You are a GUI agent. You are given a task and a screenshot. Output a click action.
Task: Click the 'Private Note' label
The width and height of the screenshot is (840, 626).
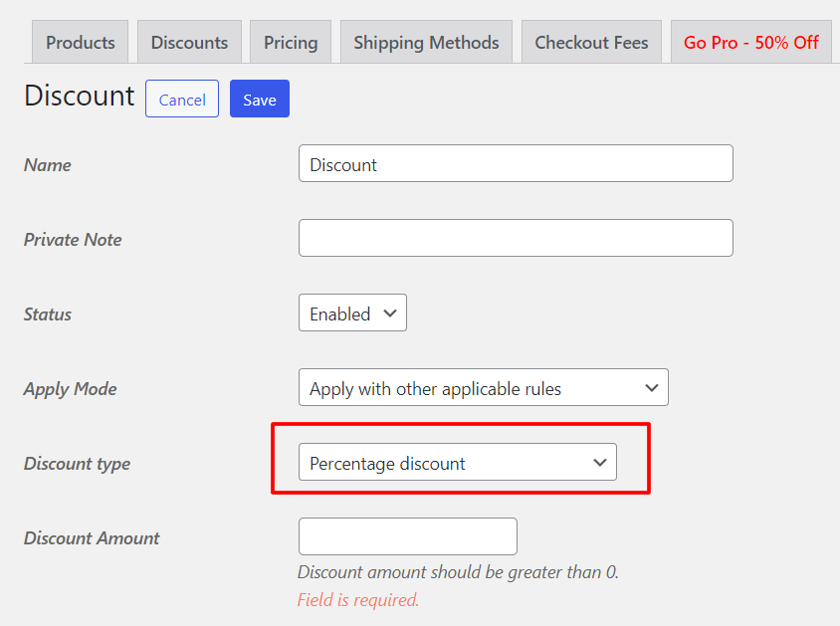tap(73, 240)
